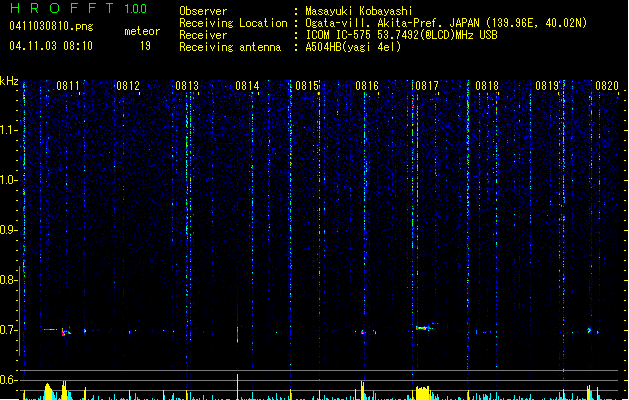Click the 0820 time marker
This screenshot has width=629, height=400.
pyautogui.click(x=607, y=86)
